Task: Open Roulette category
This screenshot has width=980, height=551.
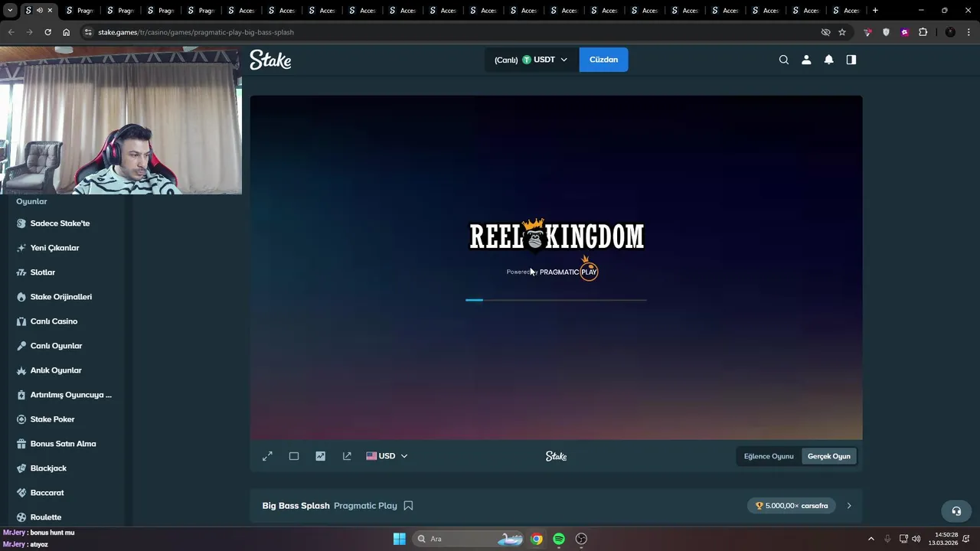Action: (46, 517)
